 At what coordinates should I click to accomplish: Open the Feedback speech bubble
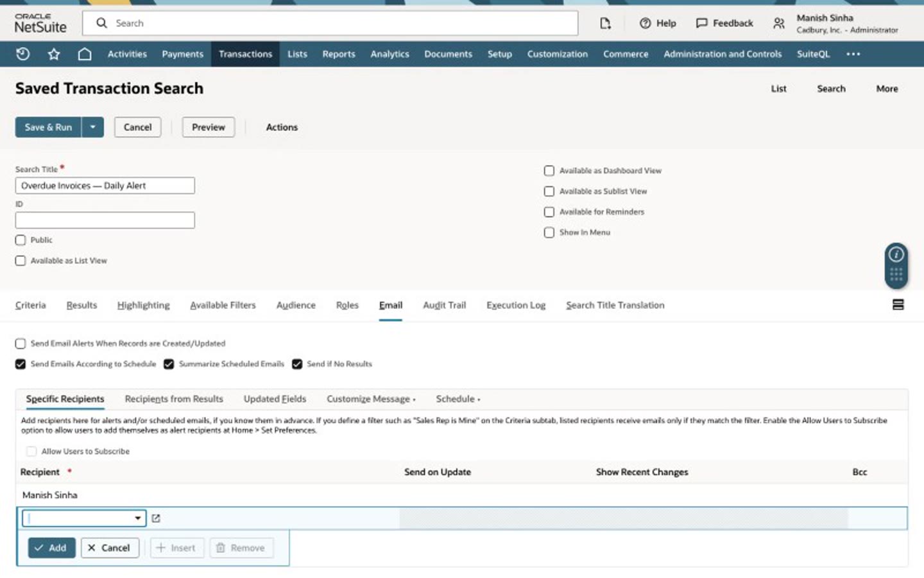[724, 23]
